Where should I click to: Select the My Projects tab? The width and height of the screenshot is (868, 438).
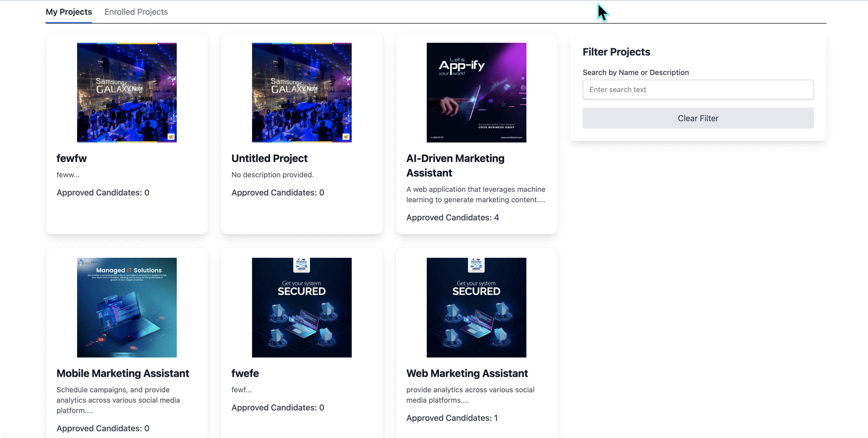click(x=69, y=12)
